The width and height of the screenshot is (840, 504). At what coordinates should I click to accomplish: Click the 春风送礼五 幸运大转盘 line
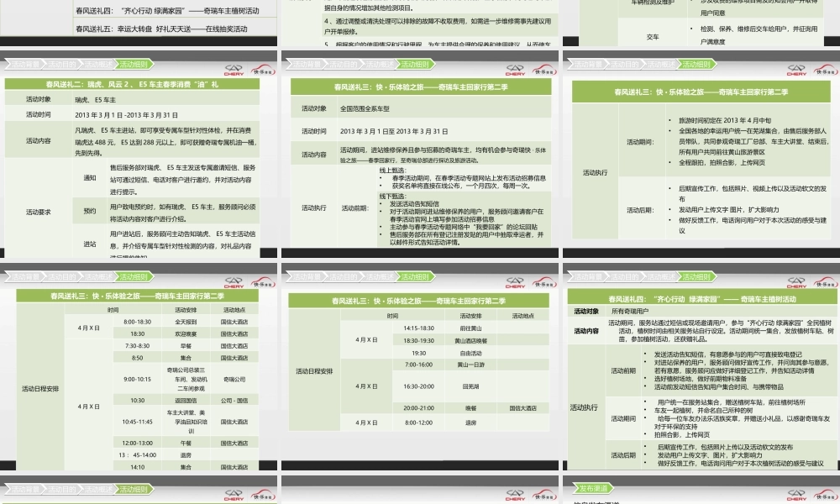click(x=161, y=29)
